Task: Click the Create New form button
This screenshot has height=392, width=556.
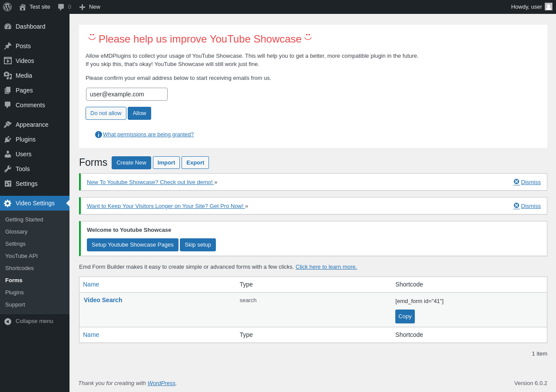Action: click(131, 163)
